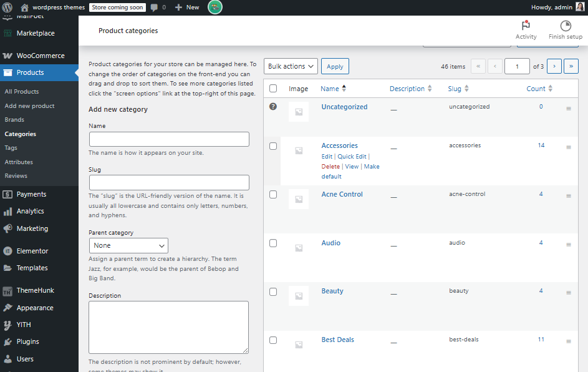588x372 pixels.
Task: Open All Products submenu item
Action: (x=22, y=92)
